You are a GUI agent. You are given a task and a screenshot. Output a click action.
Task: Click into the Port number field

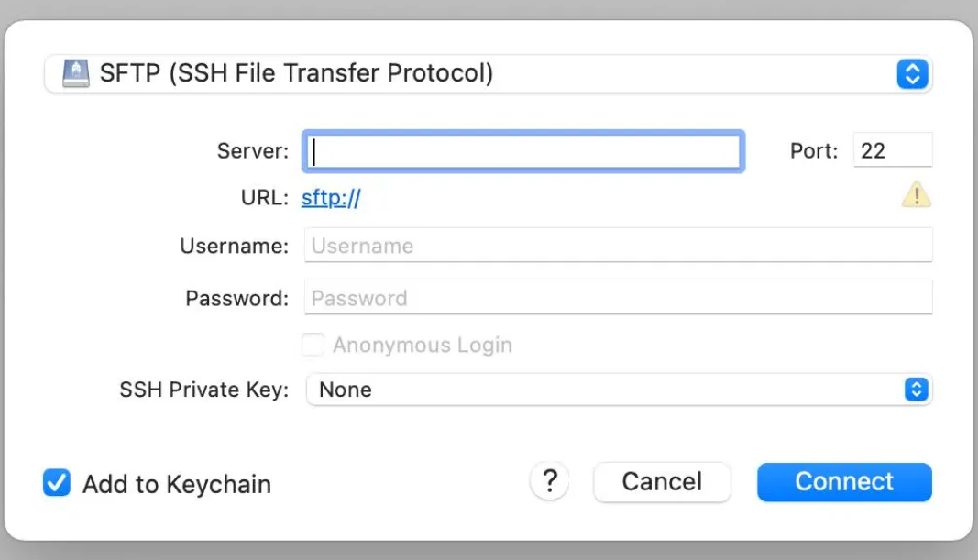click(x=891, y=150)
